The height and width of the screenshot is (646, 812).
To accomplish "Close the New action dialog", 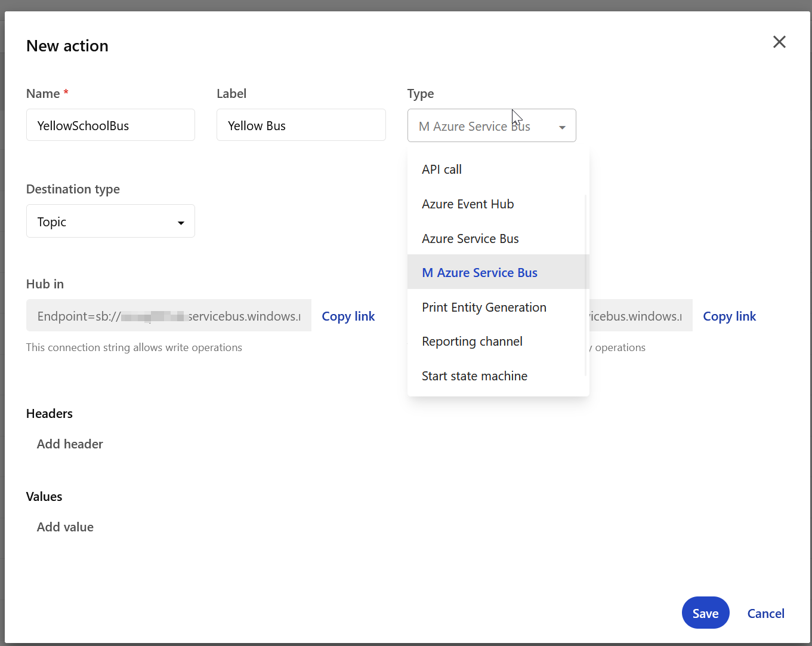I will point(779,42).
